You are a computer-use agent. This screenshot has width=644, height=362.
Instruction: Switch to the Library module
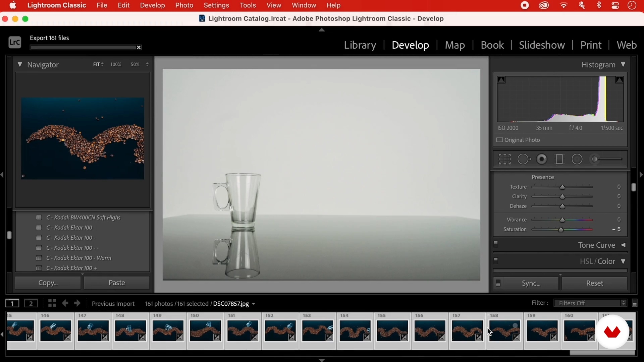360,45
